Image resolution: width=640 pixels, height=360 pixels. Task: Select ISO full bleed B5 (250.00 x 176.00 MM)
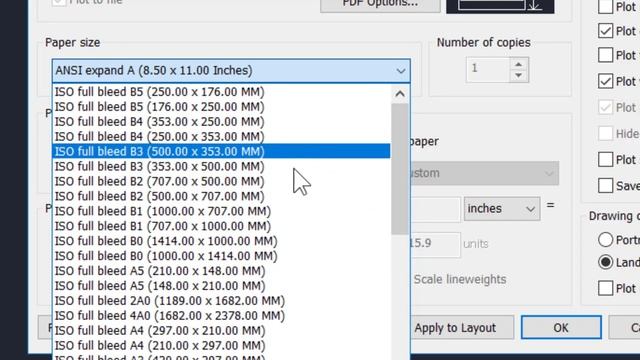point(221,92)
